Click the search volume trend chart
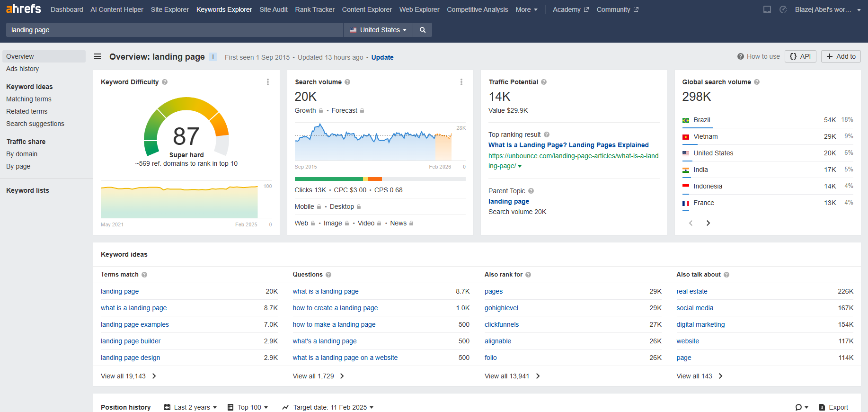Image resolution: width=868 pixels, height=412 pixels. (373, 142)
